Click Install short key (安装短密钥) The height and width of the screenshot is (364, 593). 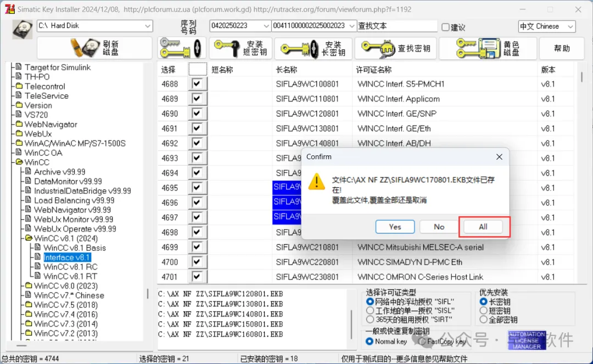click(241, 48)
